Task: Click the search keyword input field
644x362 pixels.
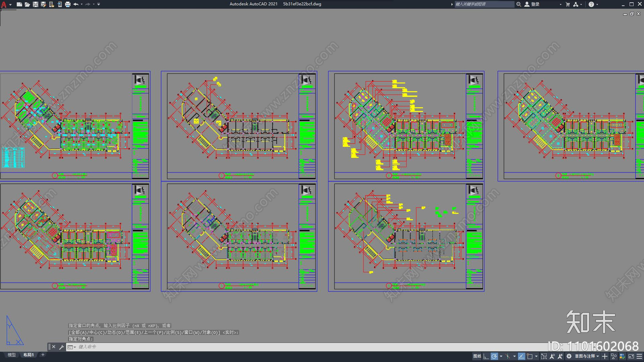Action: point(484,4)
